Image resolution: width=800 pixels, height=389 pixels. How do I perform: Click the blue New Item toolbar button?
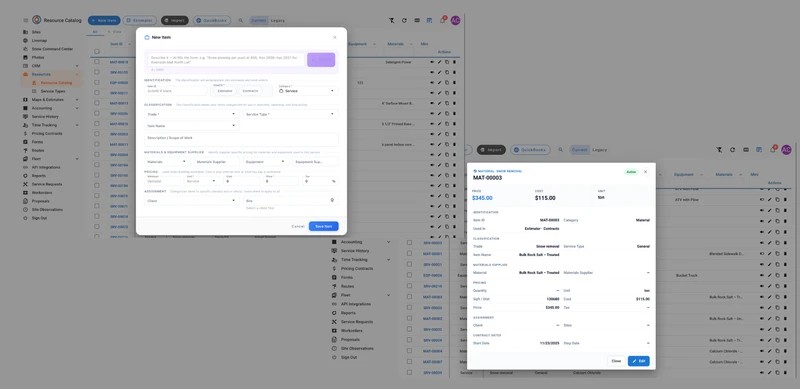pyautogui.click(x=104, y=20)
